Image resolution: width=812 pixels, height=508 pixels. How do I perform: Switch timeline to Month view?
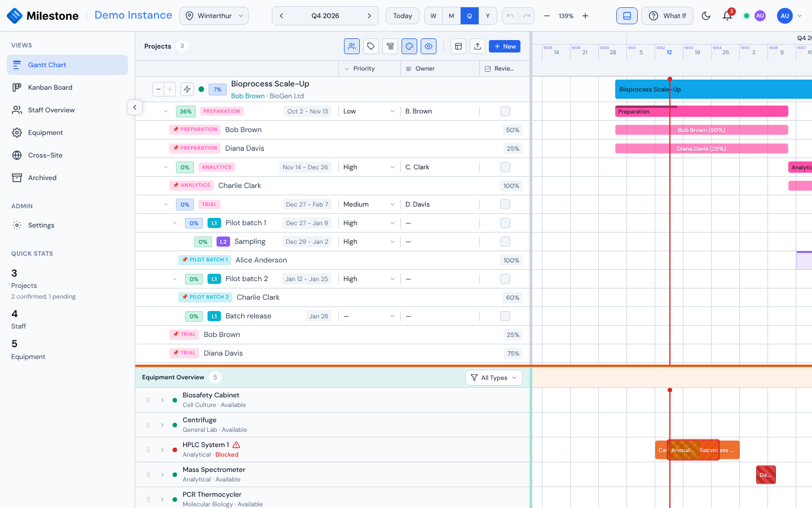coord(451,16)
